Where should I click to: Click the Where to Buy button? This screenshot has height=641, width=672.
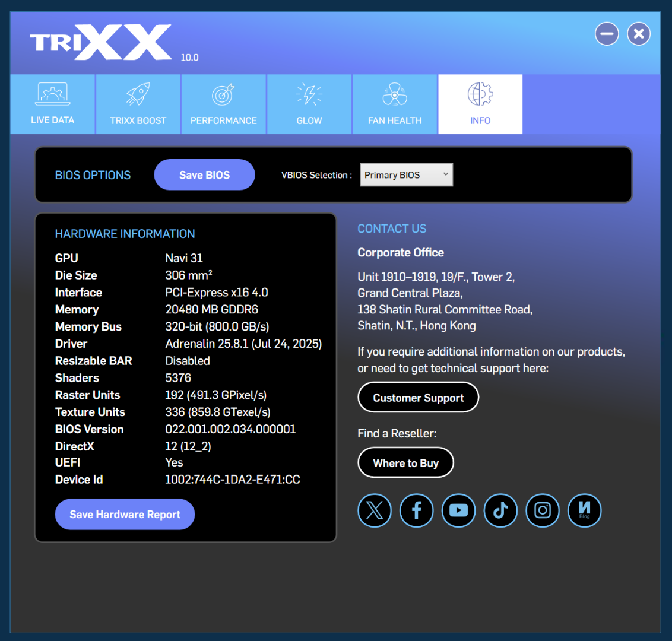406,463
